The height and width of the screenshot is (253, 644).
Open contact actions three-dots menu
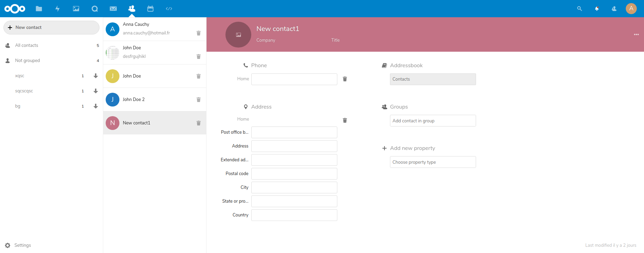(x=636, y=34)
